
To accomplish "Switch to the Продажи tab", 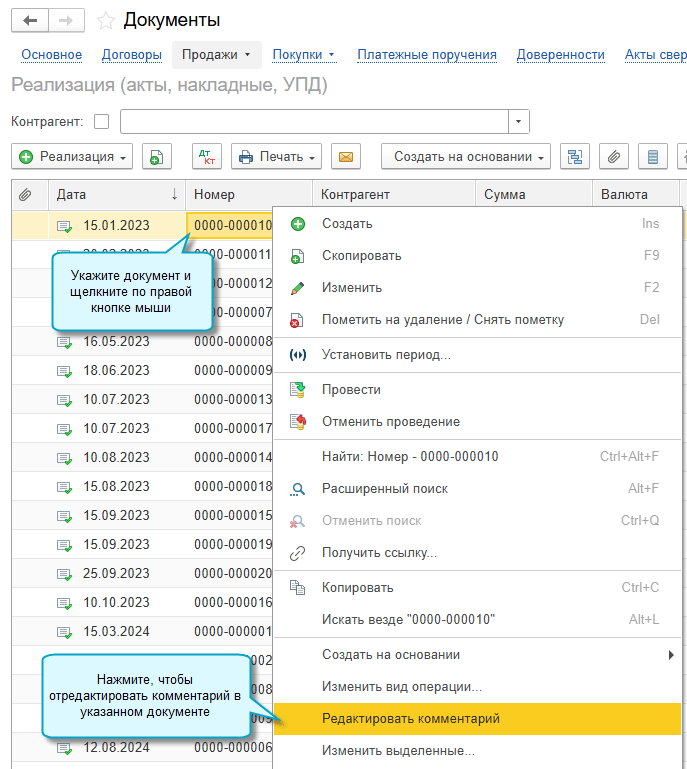I will tap(216, 55).
